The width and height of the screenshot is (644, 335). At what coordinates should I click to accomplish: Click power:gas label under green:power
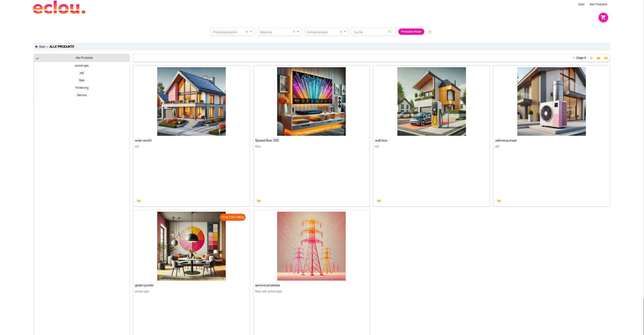[x=142, y=291]
